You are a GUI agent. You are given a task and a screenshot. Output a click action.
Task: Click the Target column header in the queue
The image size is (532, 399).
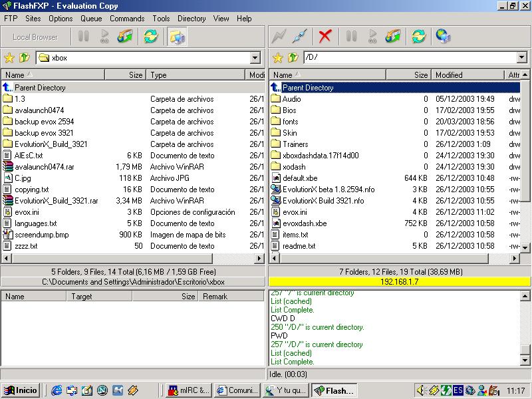click(x=98, y=297)
